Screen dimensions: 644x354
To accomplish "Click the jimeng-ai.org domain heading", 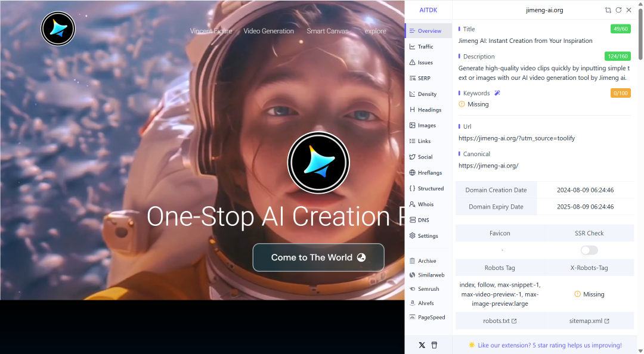I will point(544,10).
